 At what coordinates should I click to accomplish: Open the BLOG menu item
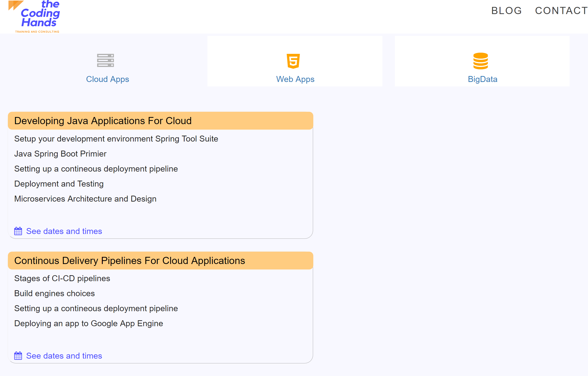click(506, 11)
